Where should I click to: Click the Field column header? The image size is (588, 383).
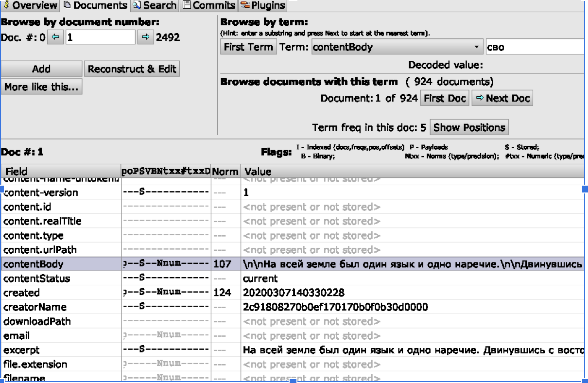tap(61, 172)
